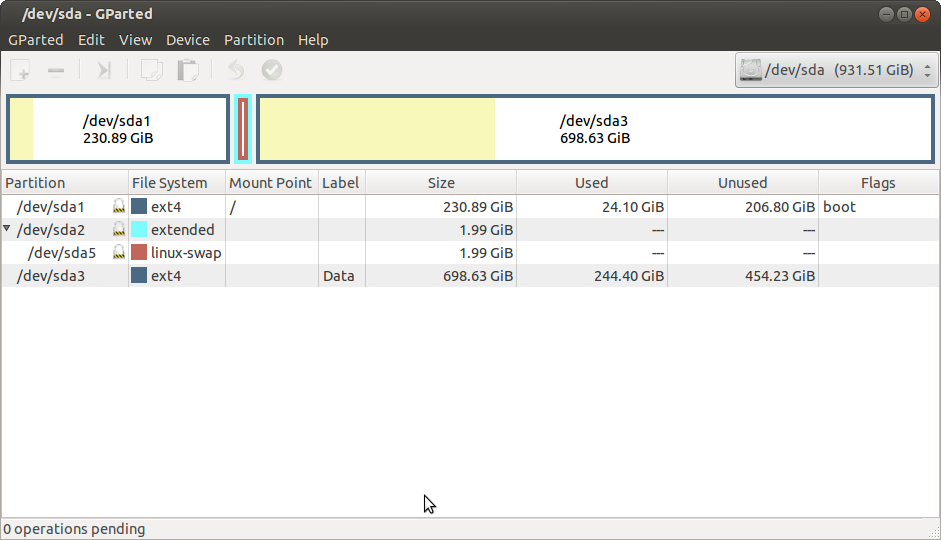Open the Device menu
The width and height of the screenshot is (941, 540).
point(187,40)
